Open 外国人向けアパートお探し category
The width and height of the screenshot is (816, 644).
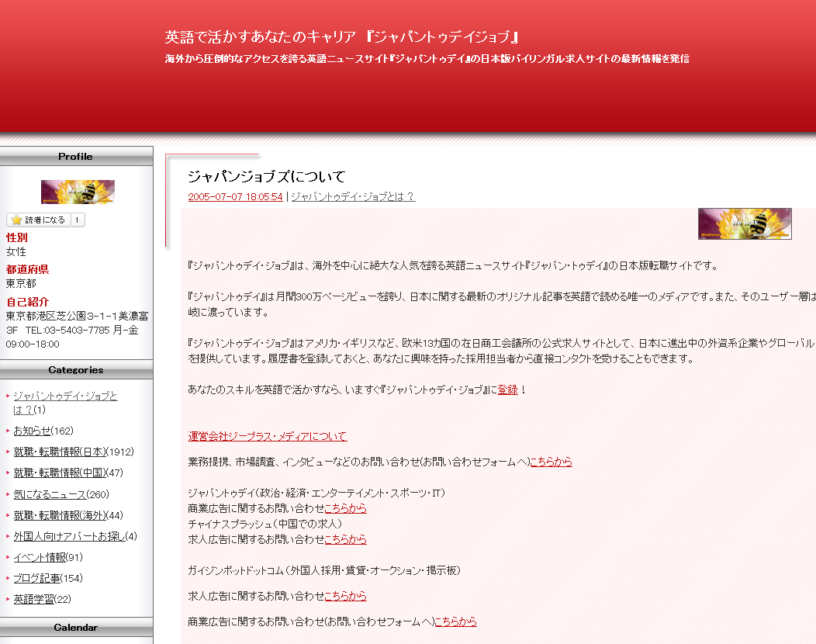(x=69, y=536)
